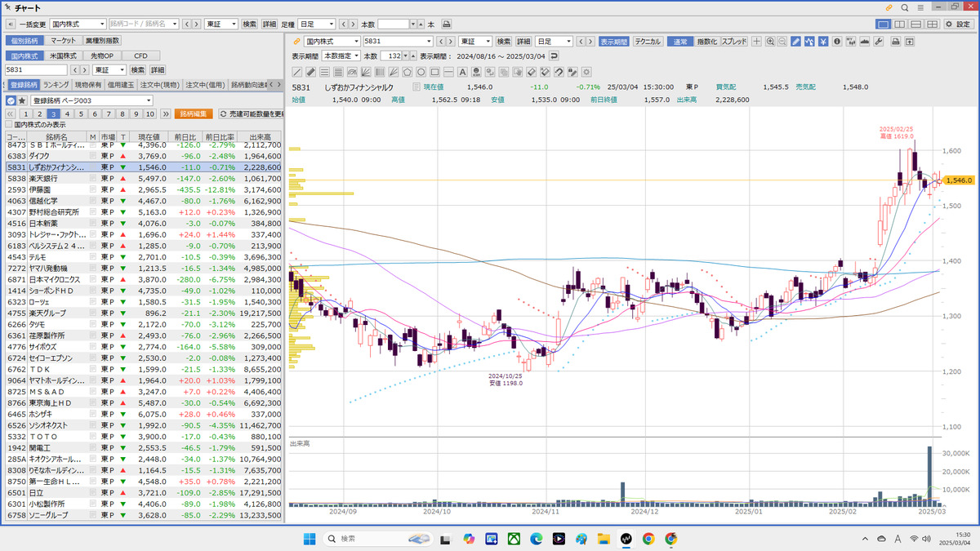
Task: Toggle the crosshair cursor in the chart toolbar
Action: 756,41
